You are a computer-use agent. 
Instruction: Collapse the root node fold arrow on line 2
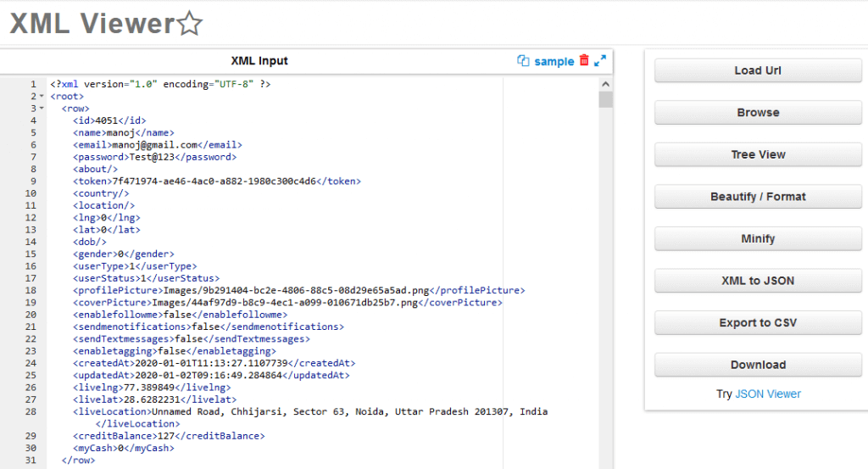pyautogui.click(x=42, y=97)
